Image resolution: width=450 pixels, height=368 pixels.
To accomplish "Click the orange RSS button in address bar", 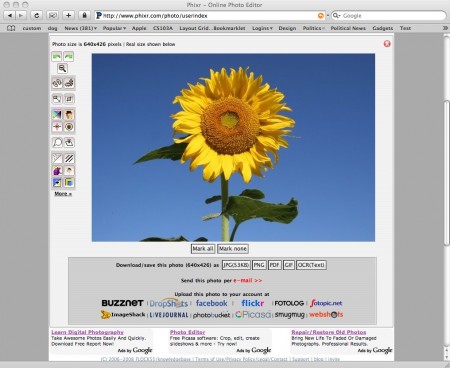I will pos(321,16).
